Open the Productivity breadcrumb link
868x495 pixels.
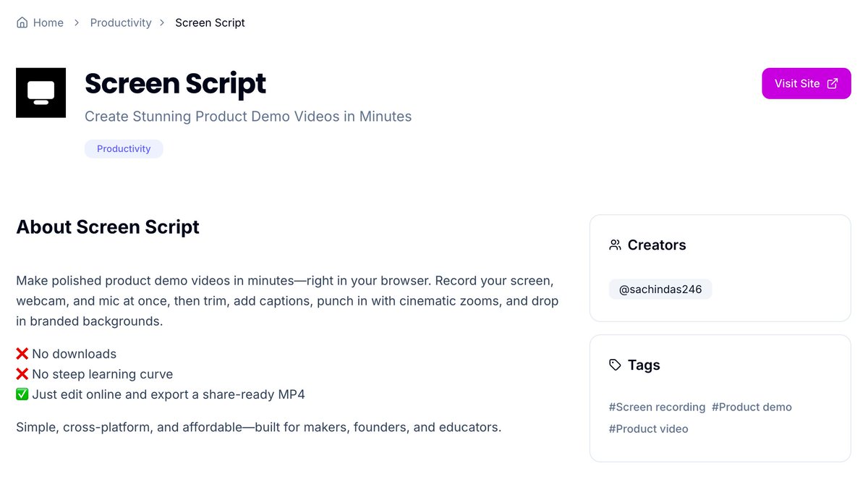tap(120, 22)
